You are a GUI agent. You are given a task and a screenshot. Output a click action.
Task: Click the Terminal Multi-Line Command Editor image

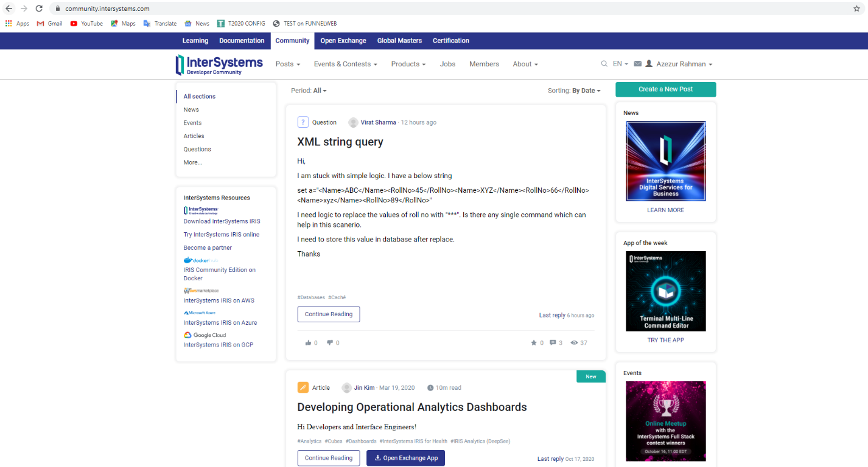665,291
